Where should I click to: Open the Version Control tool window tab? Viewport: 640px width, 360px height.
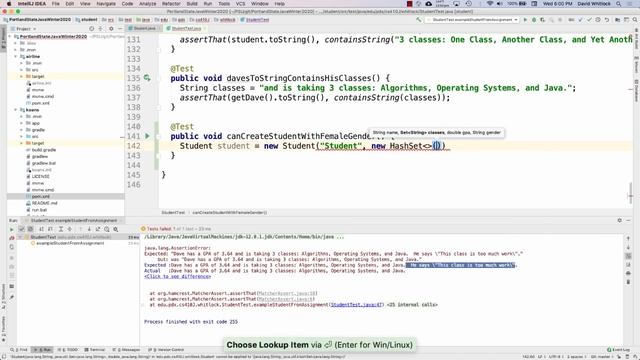click(166, 350)
